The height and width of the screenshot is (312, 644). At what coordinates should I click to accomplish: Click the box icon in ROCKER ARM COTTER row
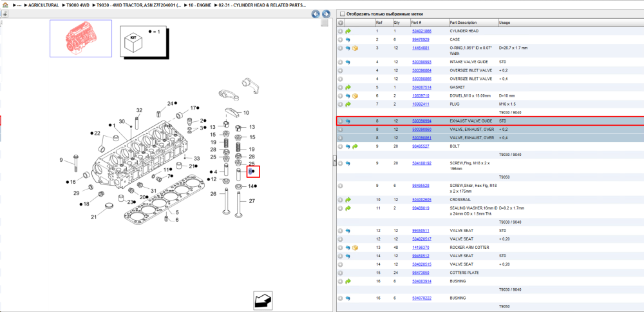(x=355, y=248)
